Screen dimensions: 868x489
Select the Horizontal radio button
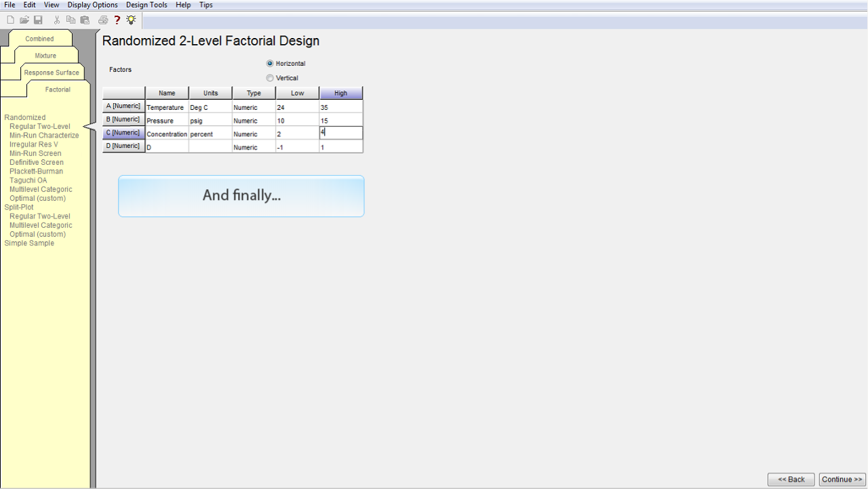pyautogui.click(x=270, y=63)
